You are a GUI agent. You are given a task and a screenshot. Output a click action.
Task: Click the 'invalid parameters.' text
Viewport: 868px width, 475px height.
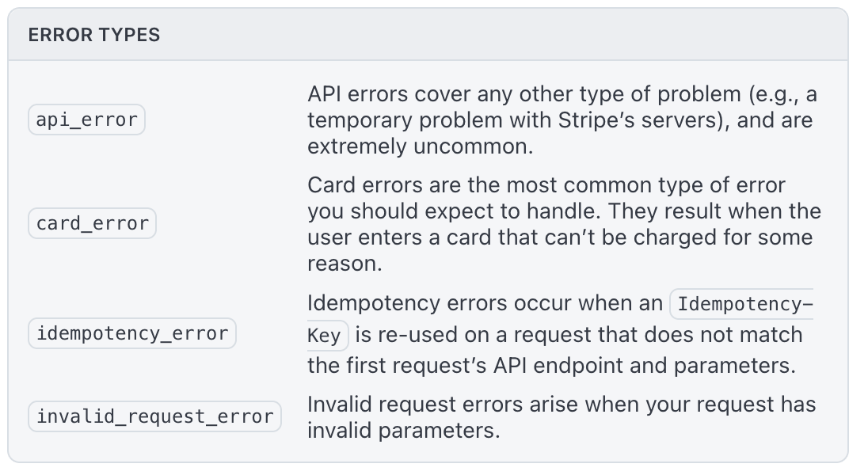tap(404, 431)
